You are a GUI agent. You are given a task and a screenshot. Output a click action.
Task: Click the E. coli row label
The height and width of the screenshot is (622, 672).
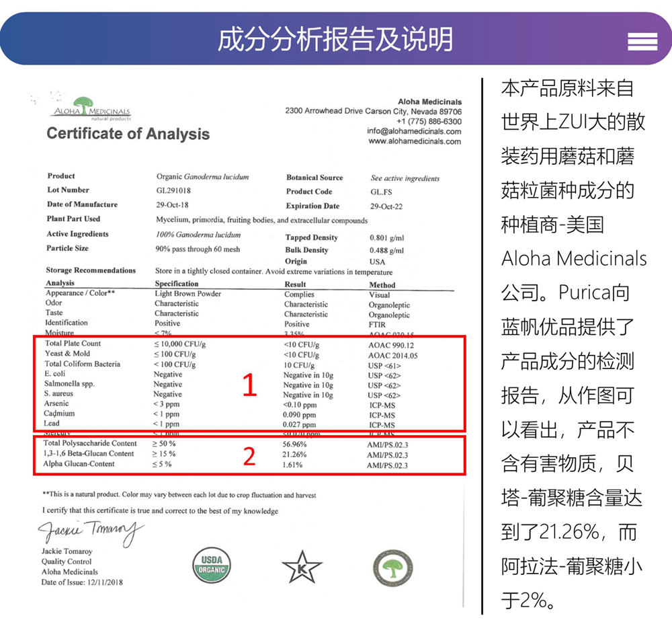coord(55,374)
